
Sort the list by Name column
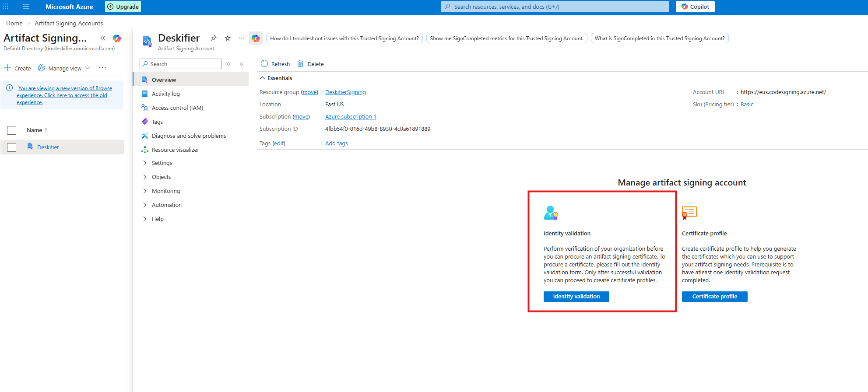pyautogui.click(x=37, y=130)
